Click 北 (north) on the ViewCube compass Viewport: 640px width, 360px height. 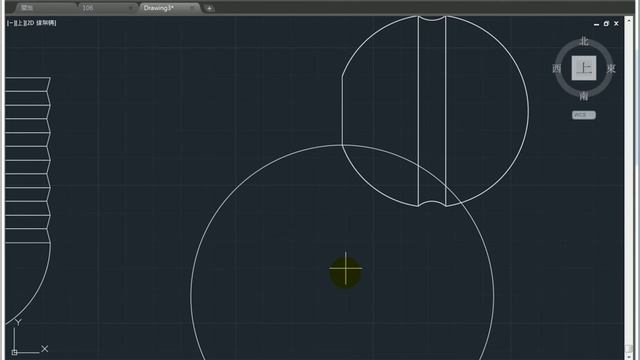point(584,41)
